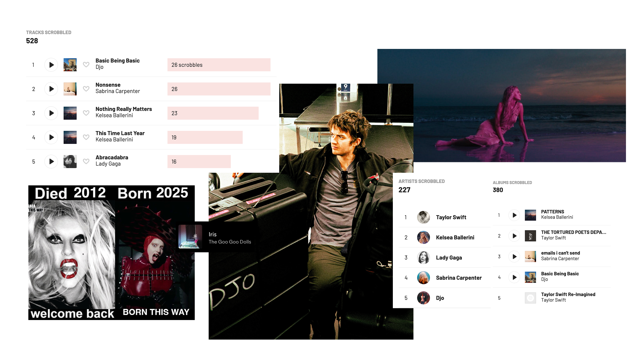Play Nothing Really Matters track
The width and height of the screenshot is (644, 362).
(51, 113)
